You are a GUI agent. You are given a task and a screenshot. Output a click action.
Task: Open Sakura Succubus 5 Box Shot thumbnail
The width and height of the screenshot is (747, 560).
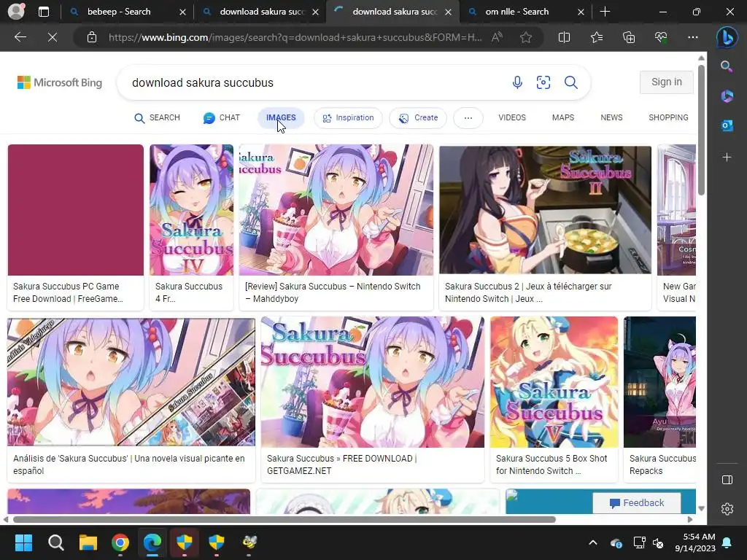[x=554, y=382]
